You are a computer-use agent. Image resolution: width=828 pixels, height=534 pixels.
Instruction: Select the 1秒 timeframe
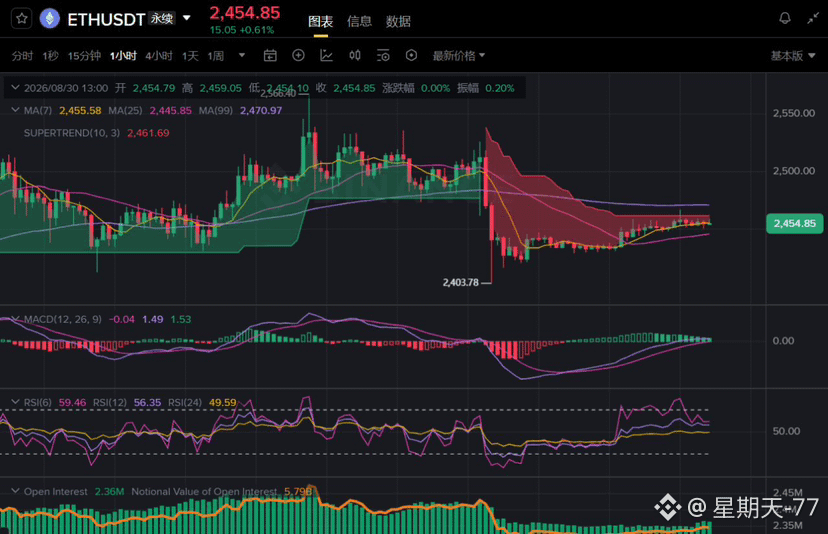(x=50, y=56)
